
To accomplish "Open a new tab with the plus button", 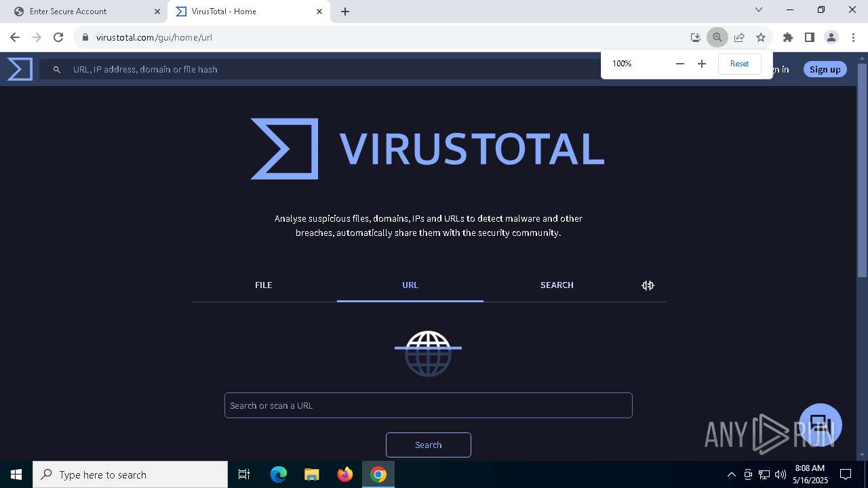I will point(345,12).
